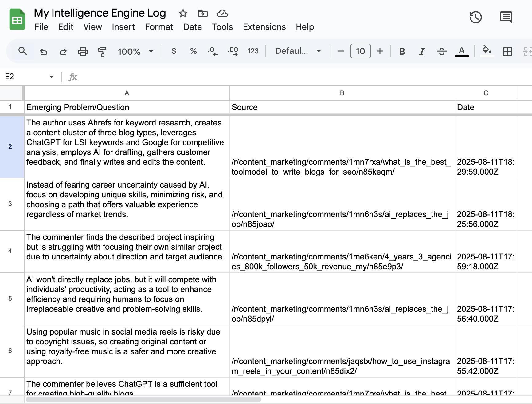Click the search menus magnifier icon
The image size is (532, 404).
point(22,51)
